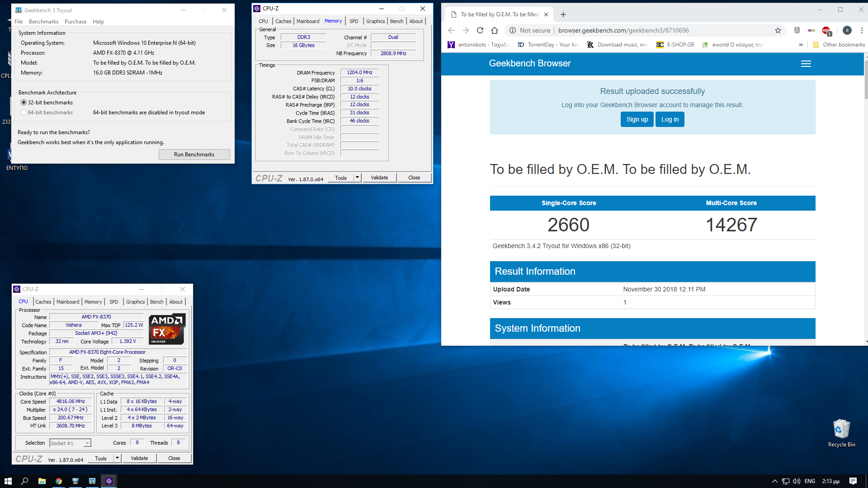Open the File menu in Geekbench
This screenshot has height=488, width=868.
click(x=19, y=22)
